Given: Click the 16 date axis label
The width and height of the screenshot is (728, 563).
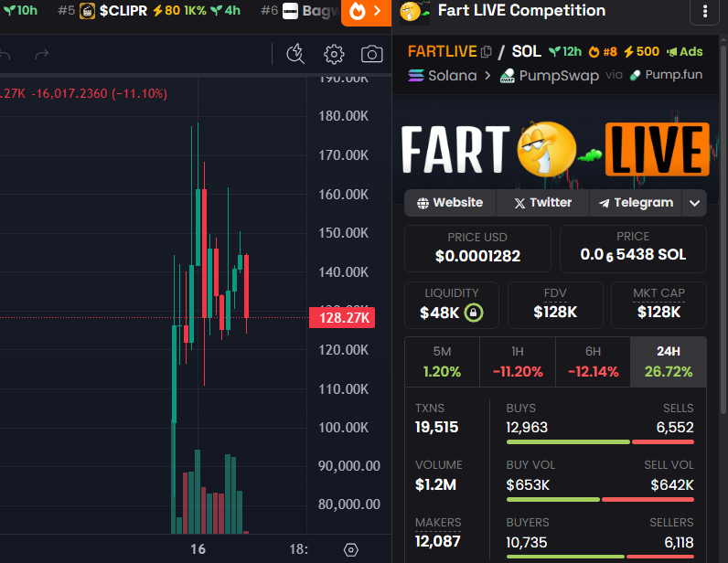Looking at the screenshot, I should tap(198, 549).
